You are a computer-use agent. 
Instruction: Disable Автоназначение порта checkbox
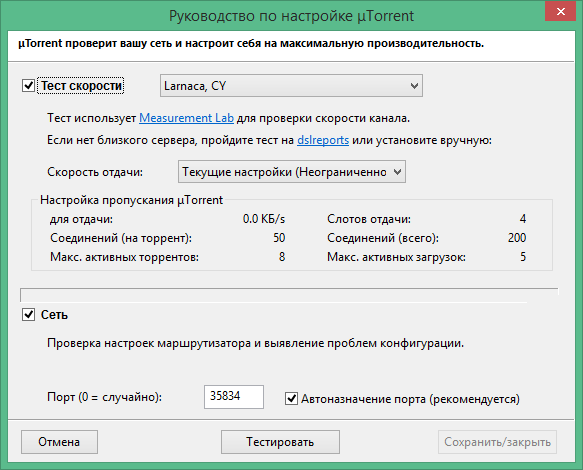click(291, 399)
